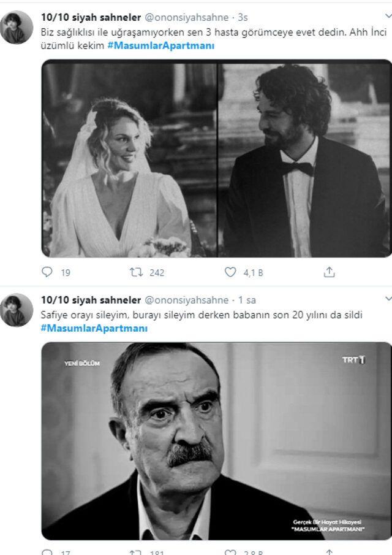Open the TRT 1 older man image

pos(216,440)
